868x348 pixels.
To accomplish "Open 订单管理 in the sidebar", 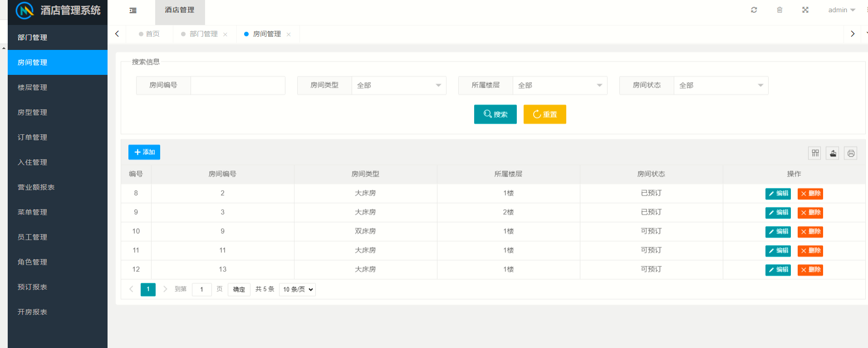I will [x=58, y=137].
